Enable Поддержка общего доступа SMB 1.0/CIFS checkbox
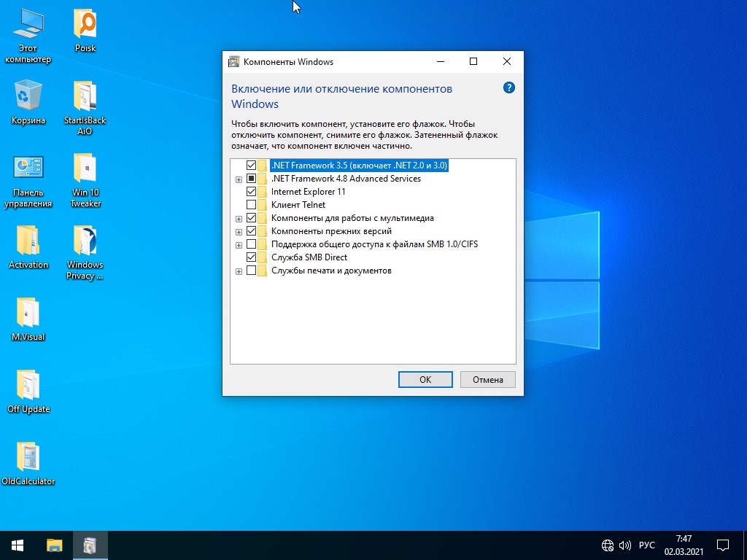Image resolution: width=747 pixels, height=560 pixels. [251, 244]
